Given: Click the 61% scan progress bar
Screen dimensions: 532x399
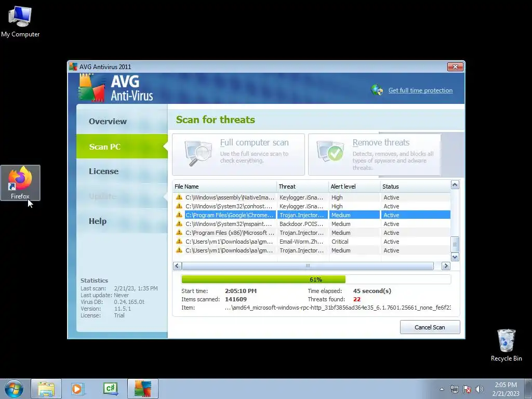Looking at the screenshot, I should coord(316,279).
